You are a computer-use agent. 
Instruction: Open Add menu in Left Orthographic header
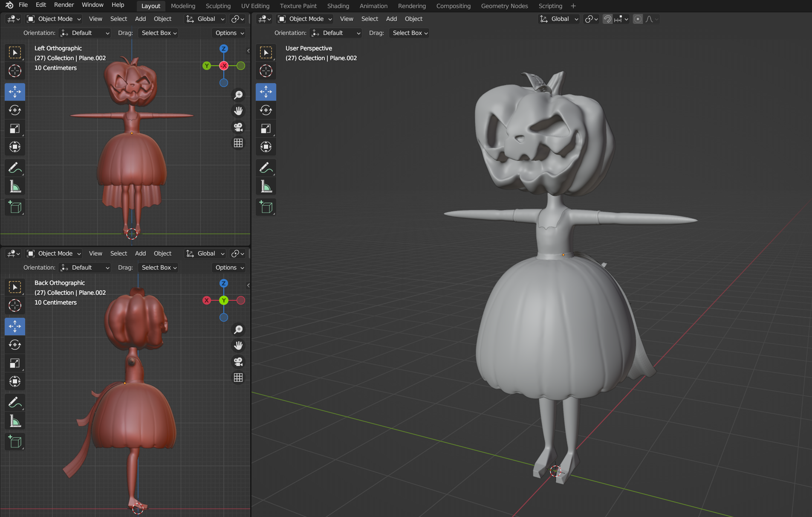tap(140, 19)
